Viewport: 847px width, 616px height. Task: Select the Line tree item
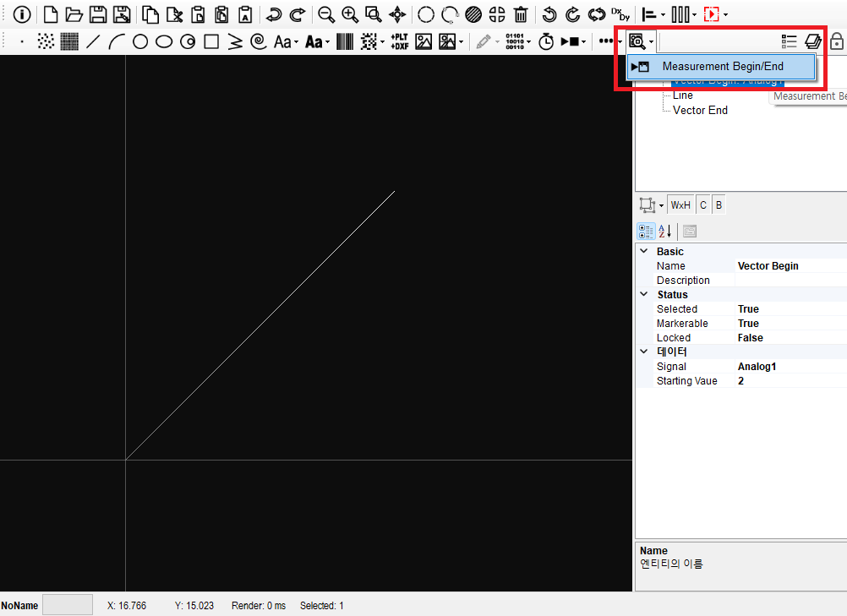(x=683, y=95)
